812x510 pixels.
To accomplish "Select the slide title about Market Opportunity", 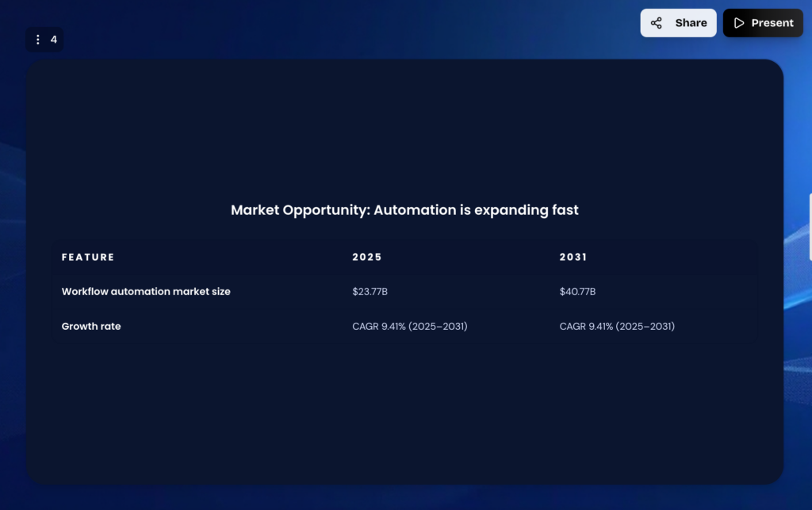I will tap(404, 210).
